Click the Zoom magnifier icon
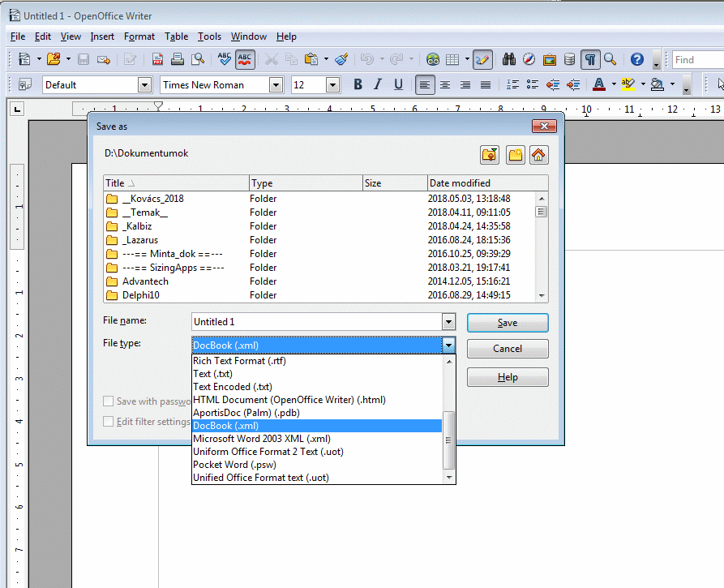Screen dimensions: 724x588 [610, 59]
